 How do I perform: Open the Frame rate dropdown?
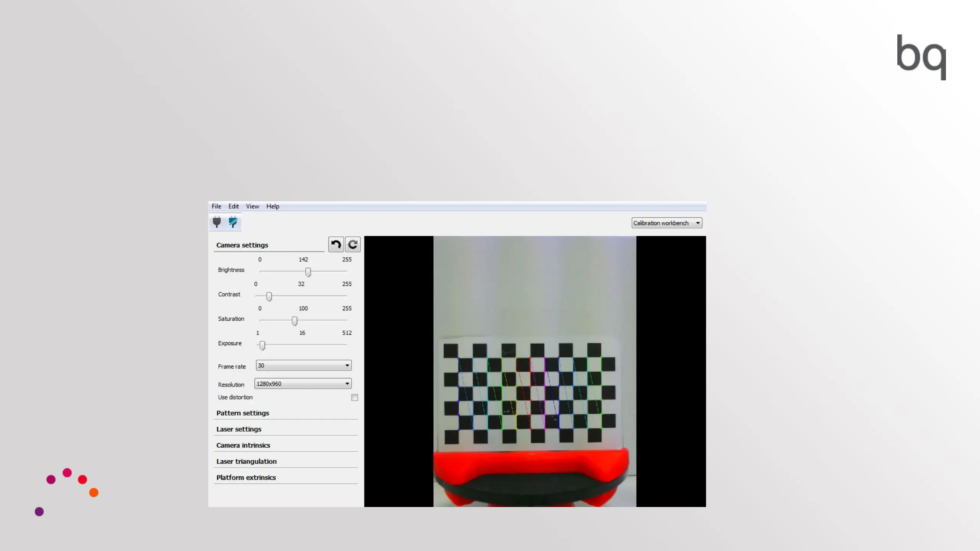tap(303, 365)
